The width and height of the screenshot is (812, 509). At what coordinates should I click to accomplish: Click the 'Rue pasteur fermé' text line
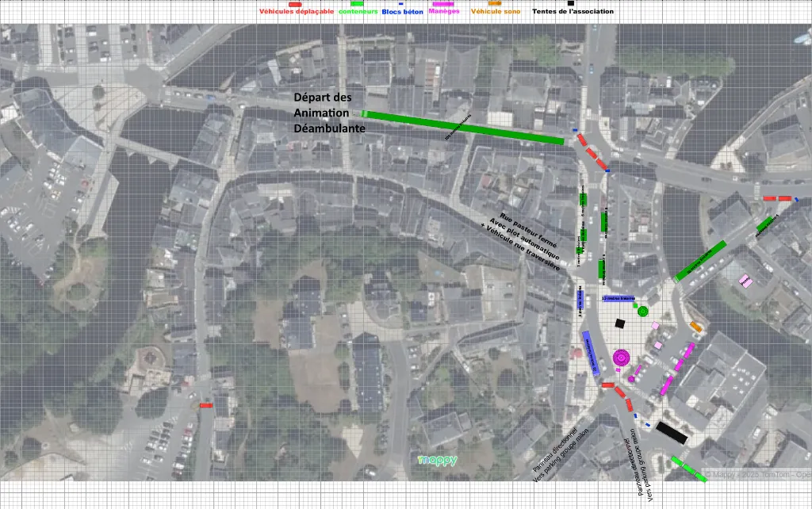[528, 230]
